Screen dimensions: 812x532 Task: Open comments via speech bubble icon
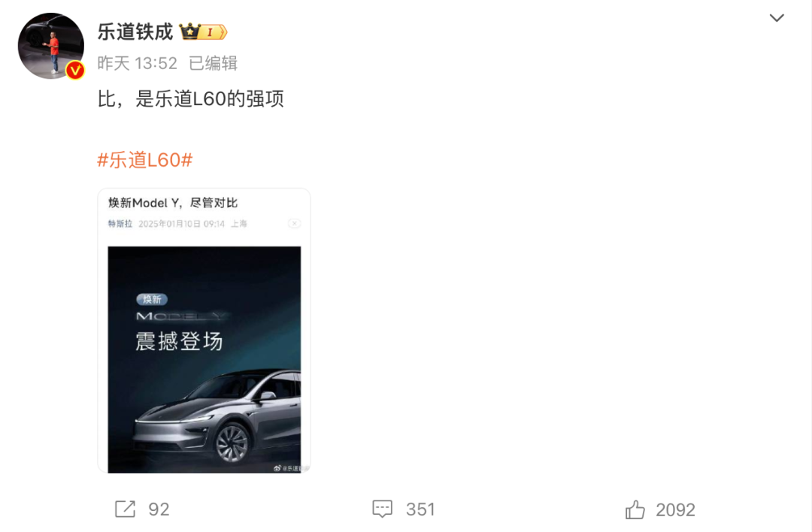coord(382,509)
